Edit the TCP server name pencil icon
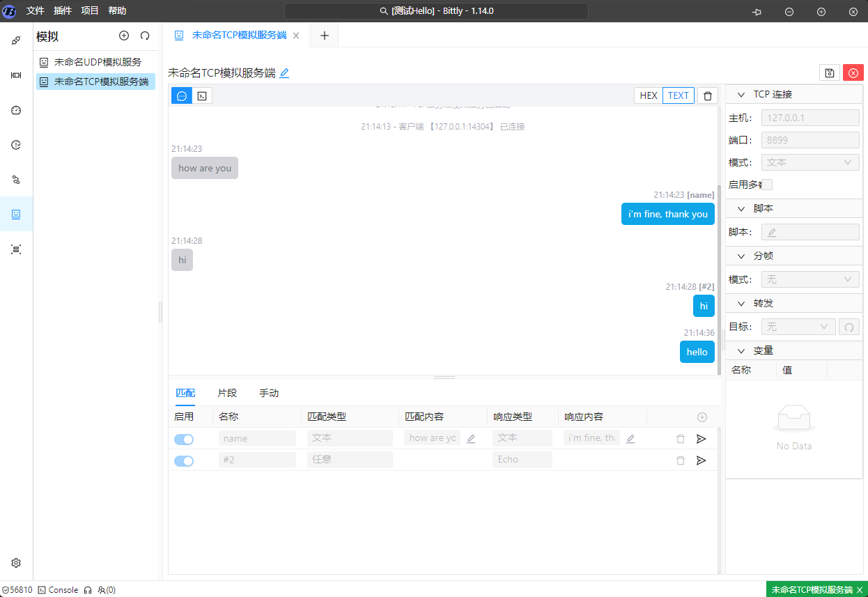 click(284, 73)
